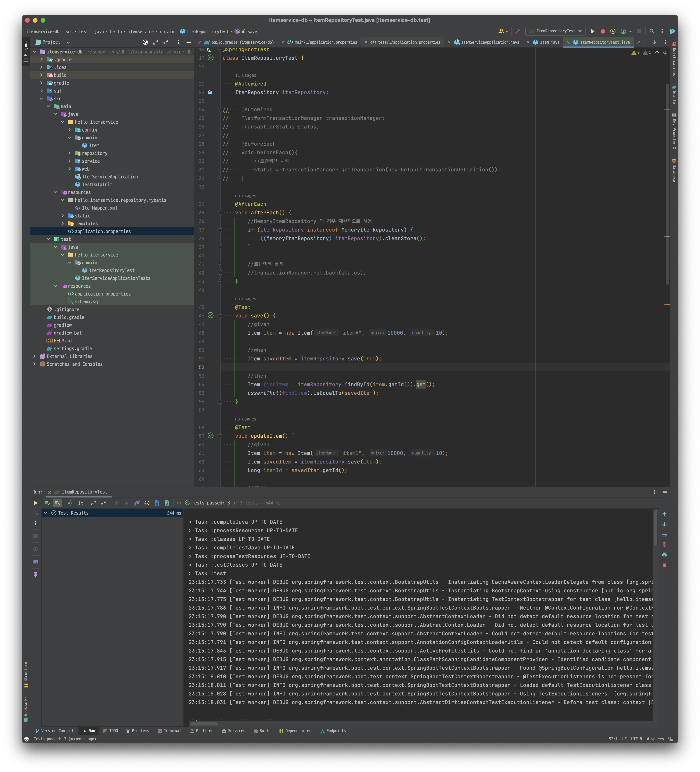Click gutter run icon beside class ItemRepositoryTest
This screenshot has height=772, width=700.
coord(210,58)
